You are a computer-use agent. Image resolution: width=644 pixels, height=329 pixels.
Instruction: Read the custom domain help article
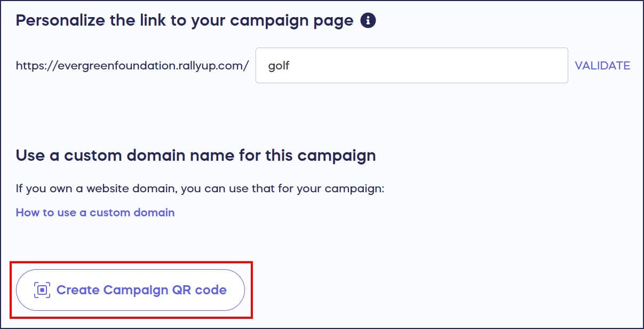click(95, 213)
